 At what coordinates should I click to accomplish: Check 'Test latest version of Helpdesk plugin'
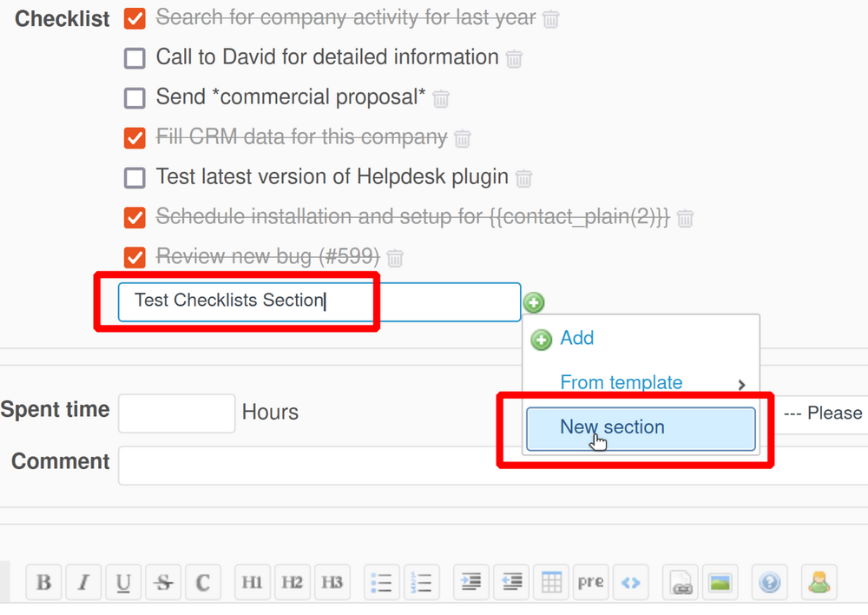pyautogui.click(x=135, y=177)
